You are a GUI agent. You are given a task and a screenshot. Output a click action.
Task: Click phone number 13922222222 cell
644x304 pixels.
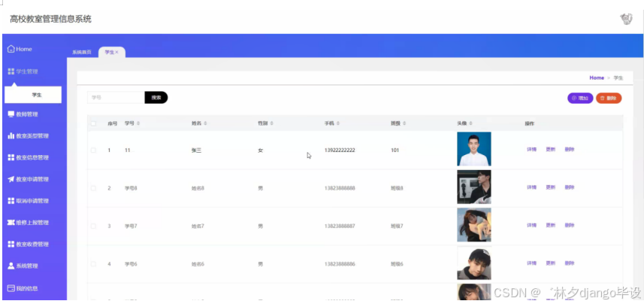click(340, 150)
